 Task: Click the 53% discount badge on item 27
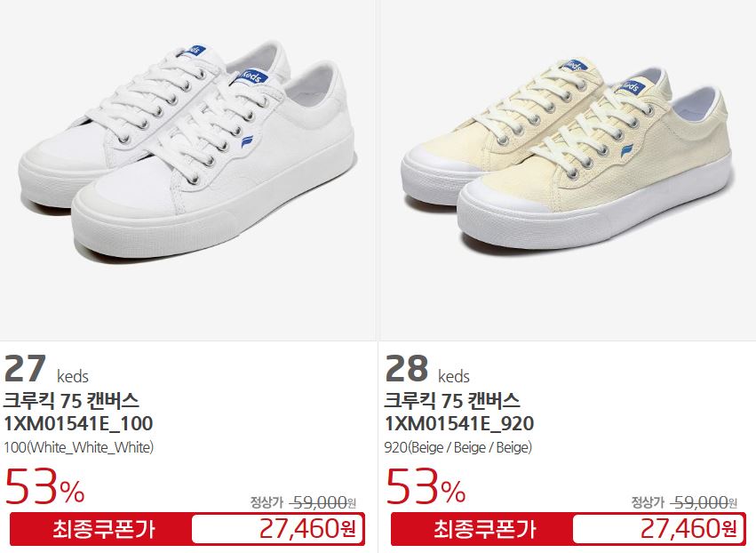tap(44, 487)
